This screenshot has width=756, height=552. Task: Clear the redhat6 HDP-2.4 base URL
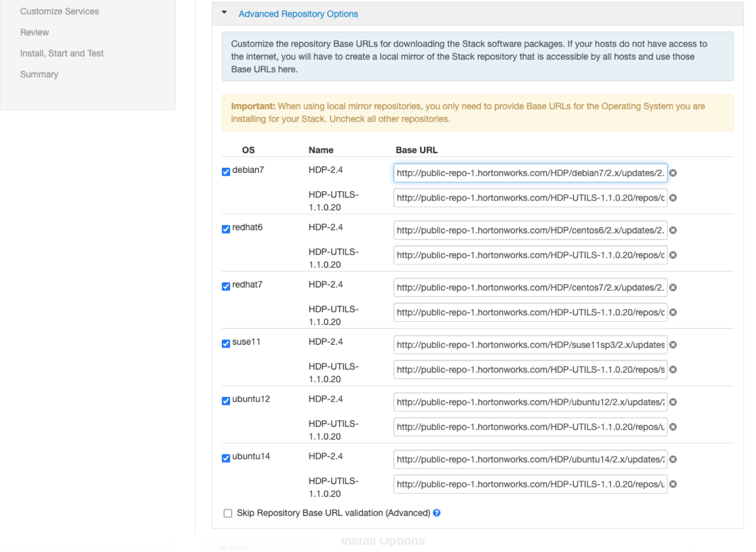coord(673,230)
